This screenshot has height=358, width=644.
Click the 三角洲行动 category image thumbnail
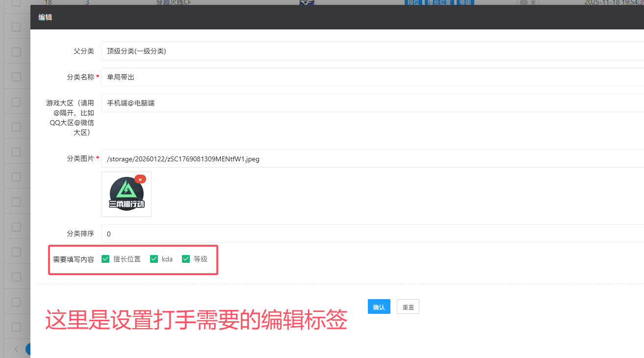pyautogui.click(x=127, y=195)
